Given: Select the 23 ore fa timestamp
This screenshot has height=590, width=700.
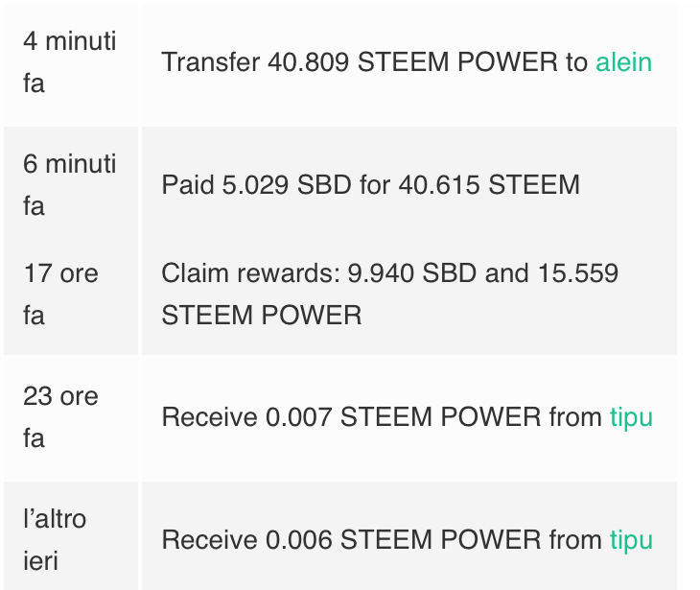Looking at the screenshot, I should (x=60, y=417).
